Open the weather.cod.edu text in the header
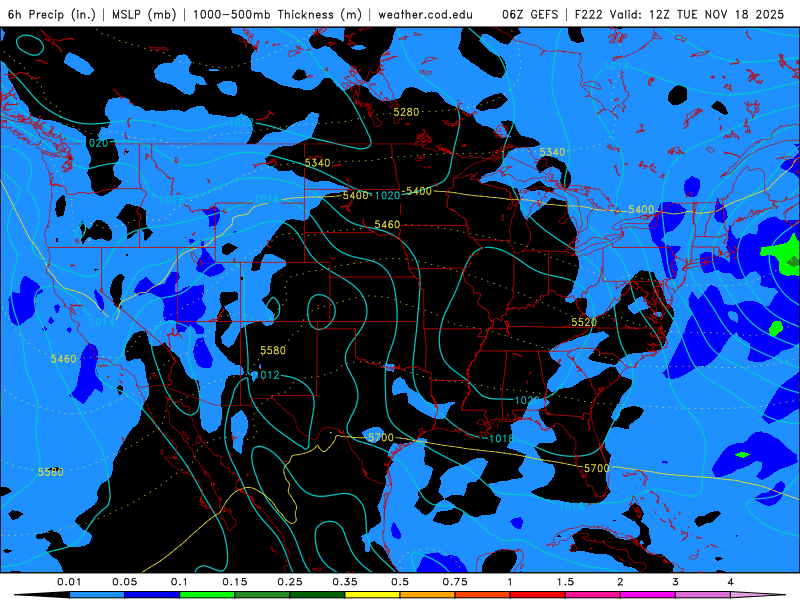Image resolution: width=800 pixels, height=600 pixels. point(425,14)
